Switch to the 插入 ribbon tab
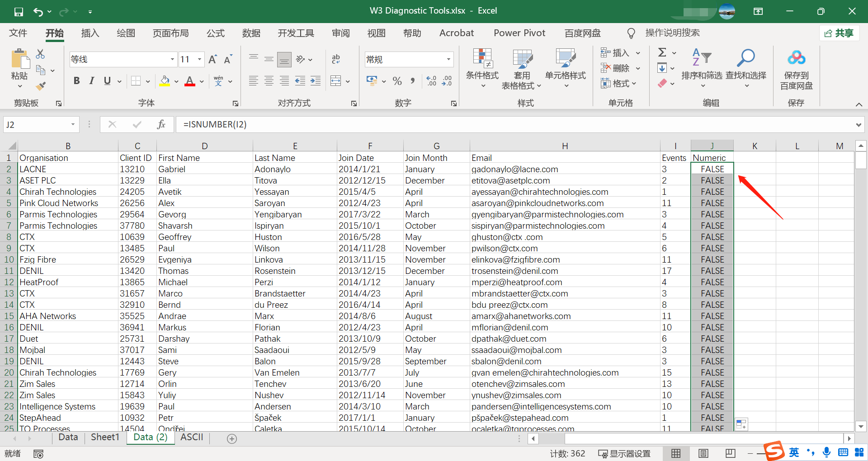Image resolution: width=868 pixels, height=461 pixels. click(90, 33)
